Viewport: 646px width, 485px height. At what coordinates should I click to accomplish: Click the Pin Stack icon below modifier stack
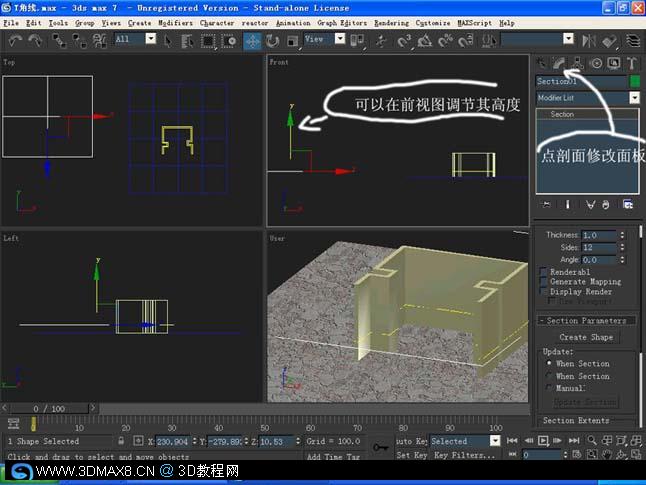coord(546,204)
